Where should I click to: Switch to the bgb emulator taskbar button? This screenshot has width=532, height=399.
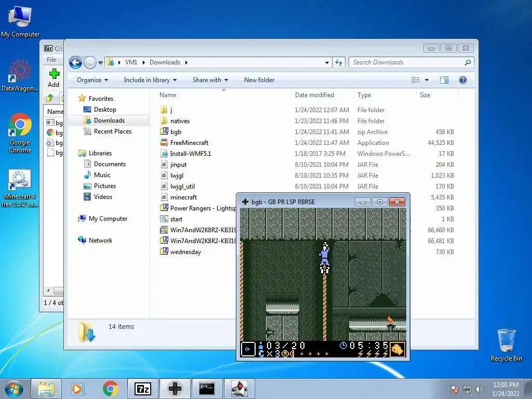tap(175, 389)
